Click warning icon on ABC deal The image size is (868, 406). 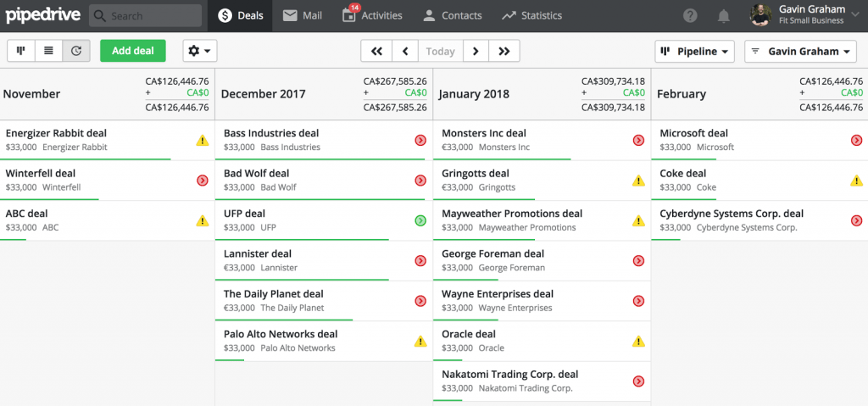pos(203,220)
